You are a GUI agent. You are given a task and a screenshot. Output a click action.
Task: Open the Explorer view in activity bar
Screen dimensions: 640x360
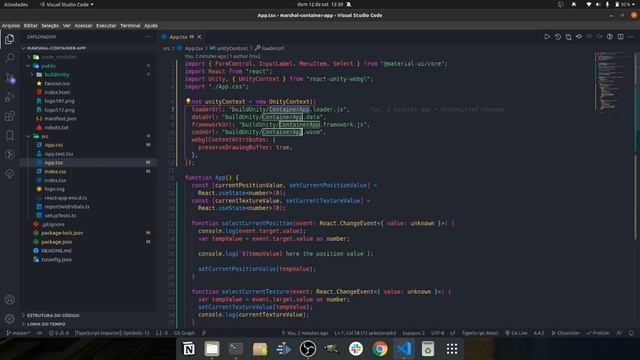click(9, 39)
